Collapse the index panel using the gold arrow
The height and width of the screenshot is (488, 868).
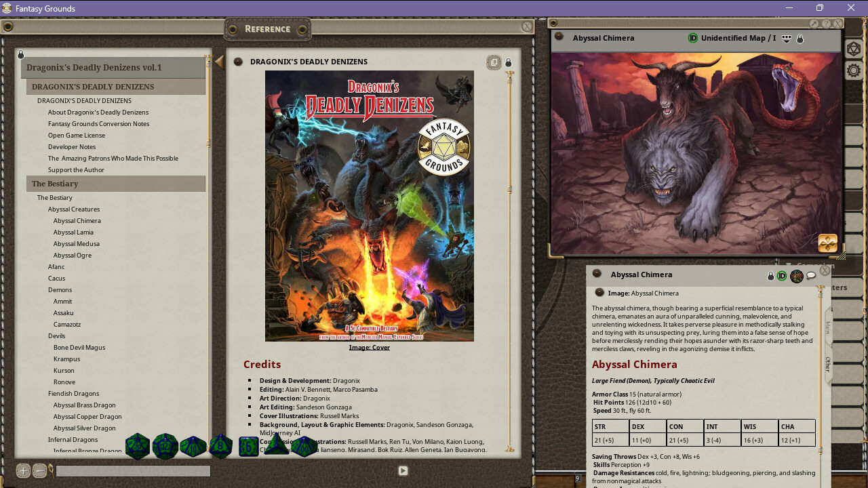(219, 62)
